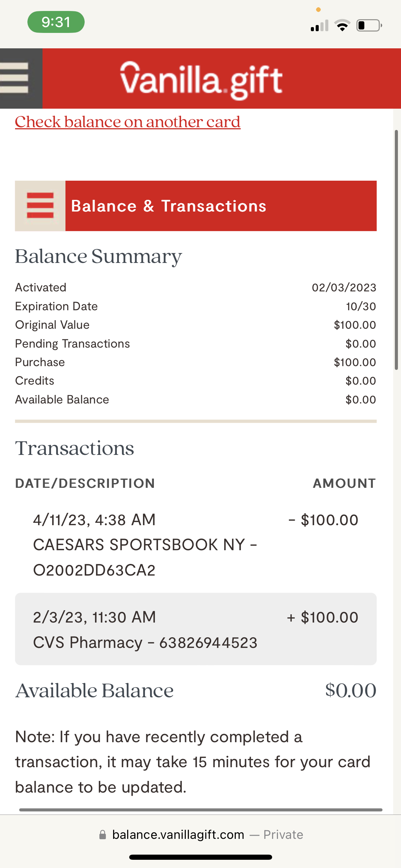401x868 pixels.
Task: Tap the home indicator bar
Action: pos(200,857)
